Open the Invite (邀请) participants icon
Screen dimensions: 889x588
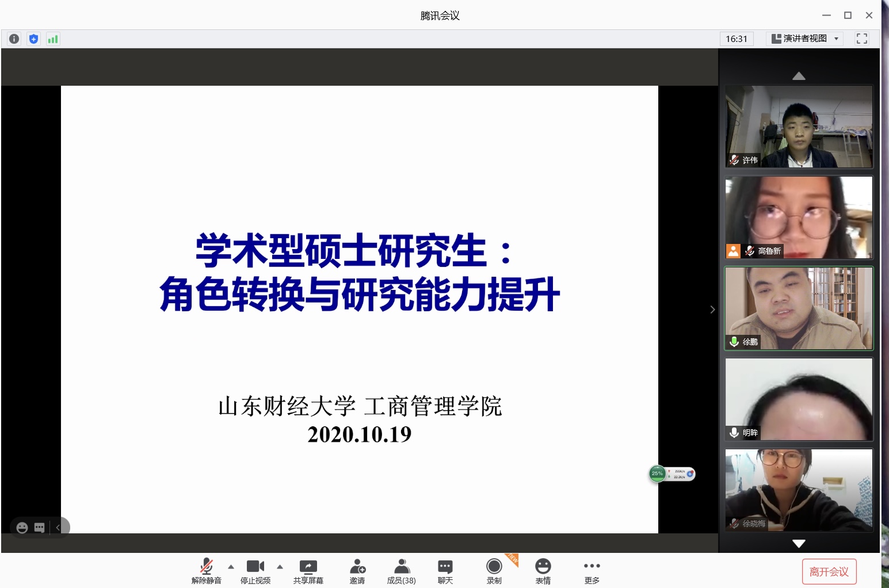click(x=357, y=571)
